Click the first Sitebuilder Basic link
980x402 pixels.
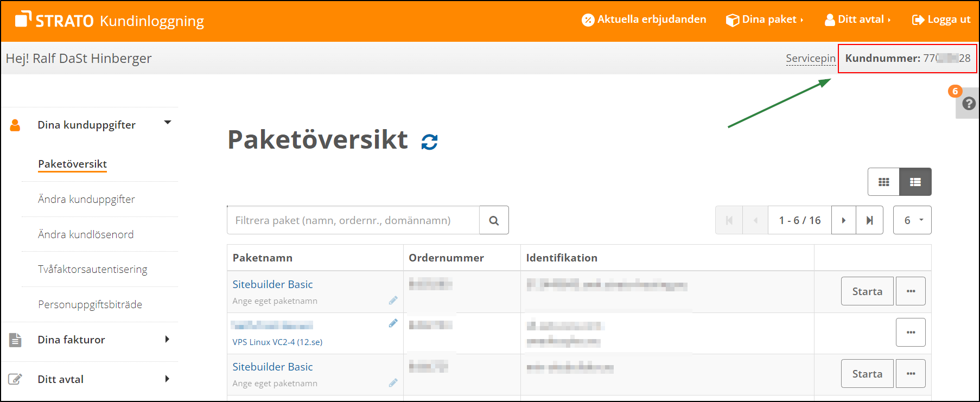[x=272, y=284]
